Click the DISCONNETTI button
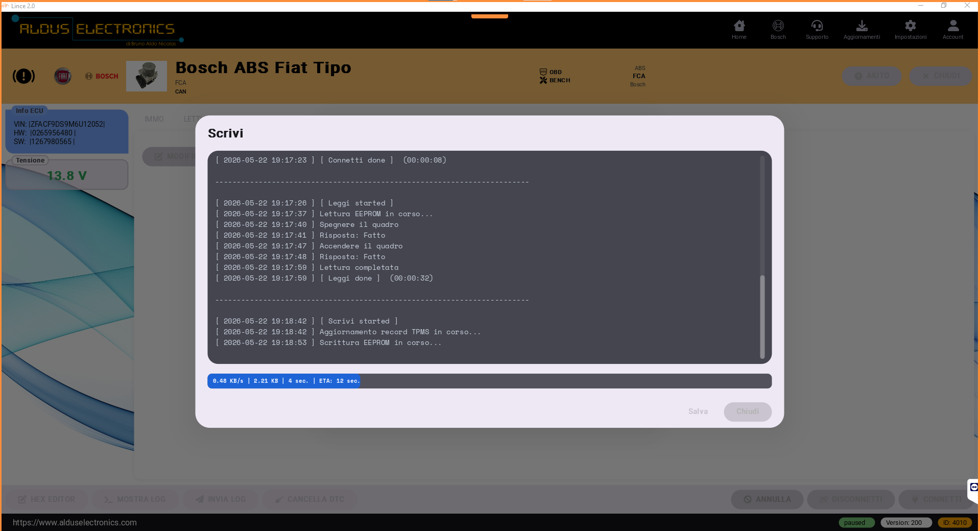The width and height of the screenshot is (980, 531). tap(851, 499)
